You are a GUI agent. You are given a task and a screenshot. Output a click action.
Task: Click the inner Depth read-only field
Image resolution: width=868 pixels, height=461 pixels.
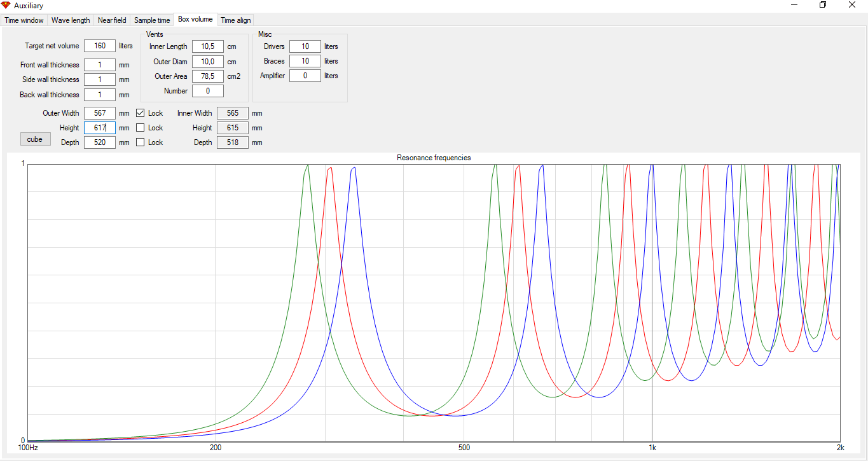pyautogui.click(x=233, y=142)
